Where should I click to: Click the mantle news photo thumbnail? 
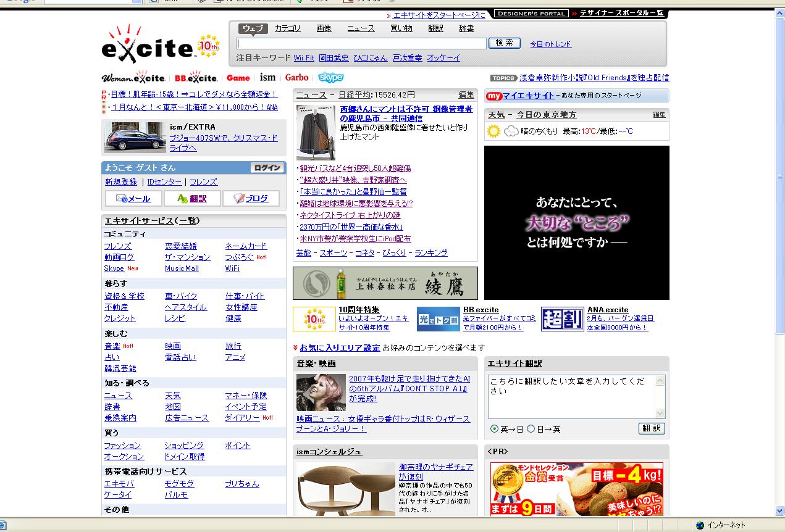point(316,132)
